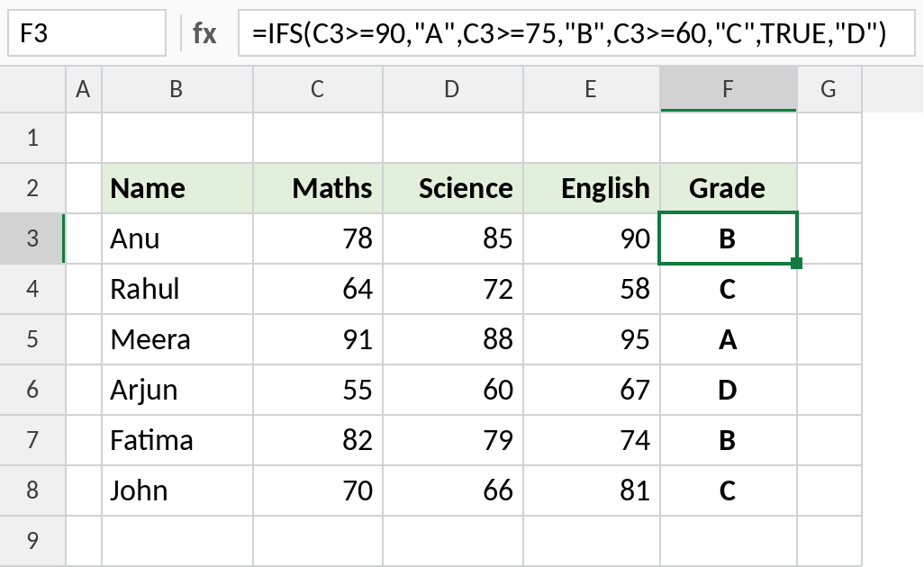Click Arjun's Science score 60
The image size is (924, 567).
[453, 390]
